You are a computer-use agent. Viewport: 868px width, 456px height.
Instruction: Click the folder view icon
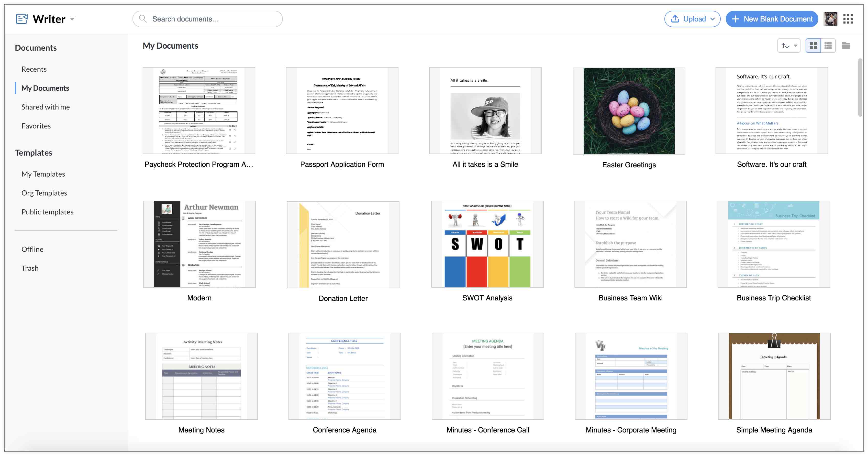point(845,46)
